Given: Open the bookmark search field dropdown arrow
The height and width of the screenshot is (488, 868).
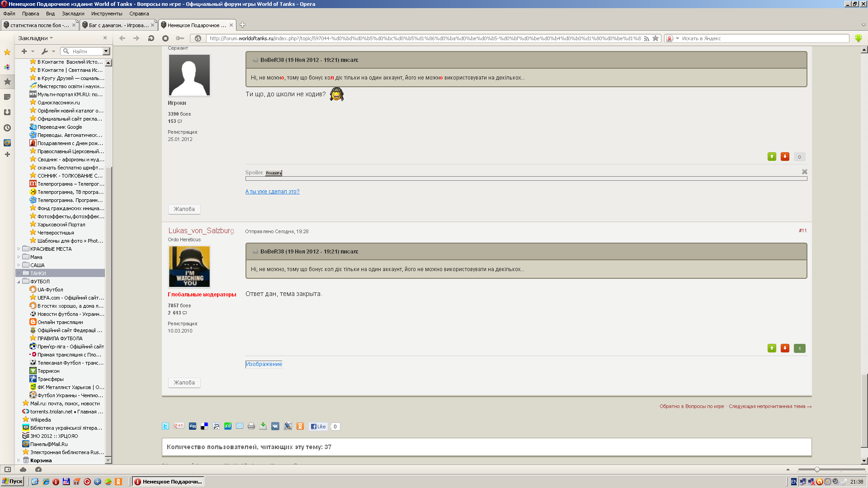Looking at the screenshot, I should 106,52.
